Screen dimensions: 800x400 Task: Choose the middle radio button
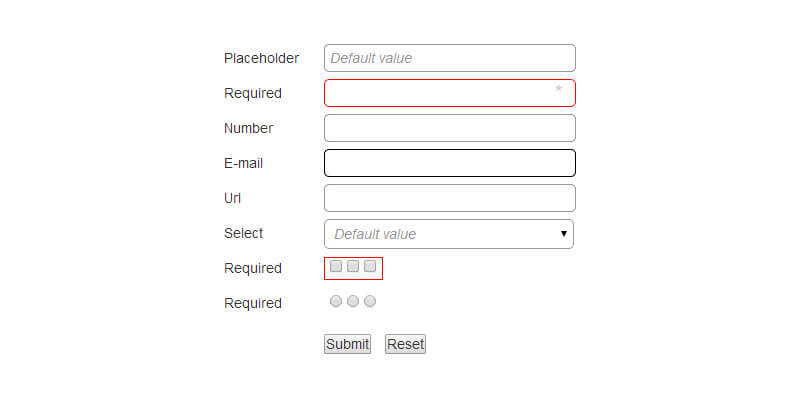click(x=353, y=301)
